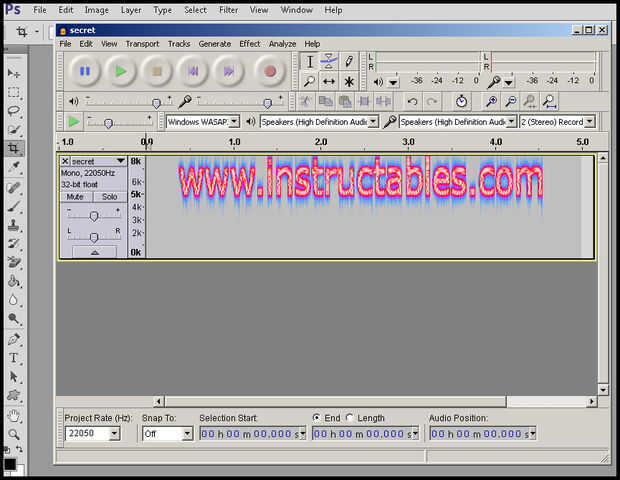The image size is (620, 480).
Task: Click the Selection Start time field
Action: [253, 434]
